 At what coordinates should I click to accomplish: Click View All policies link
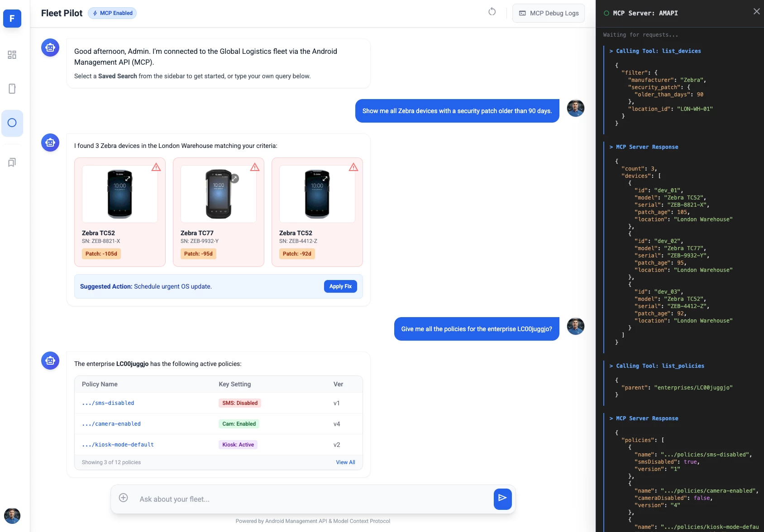[345, 462]
